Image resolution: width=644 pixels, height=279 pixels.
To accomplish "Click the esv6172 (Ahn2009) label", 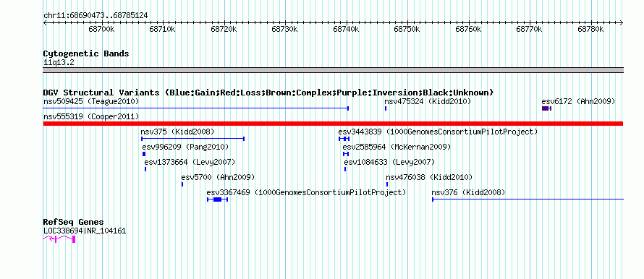I will point(578,101).
